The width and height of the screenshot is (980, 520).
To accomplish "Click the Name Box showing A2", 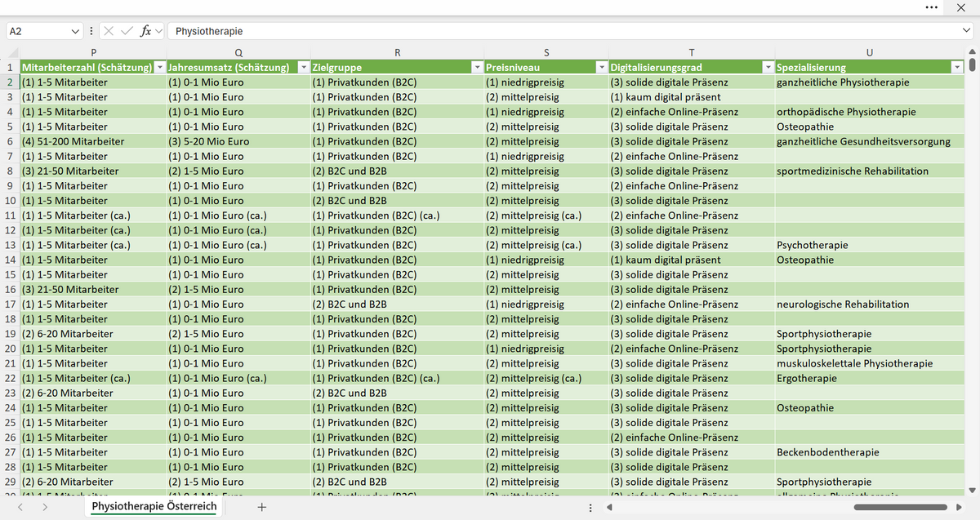I will tap(38, 31).
